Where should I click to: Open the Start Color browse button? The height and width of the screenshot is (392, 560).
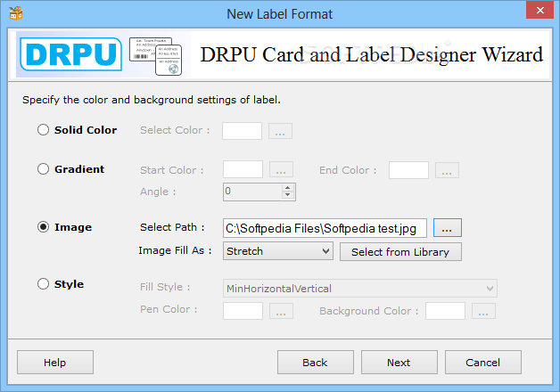281,169
